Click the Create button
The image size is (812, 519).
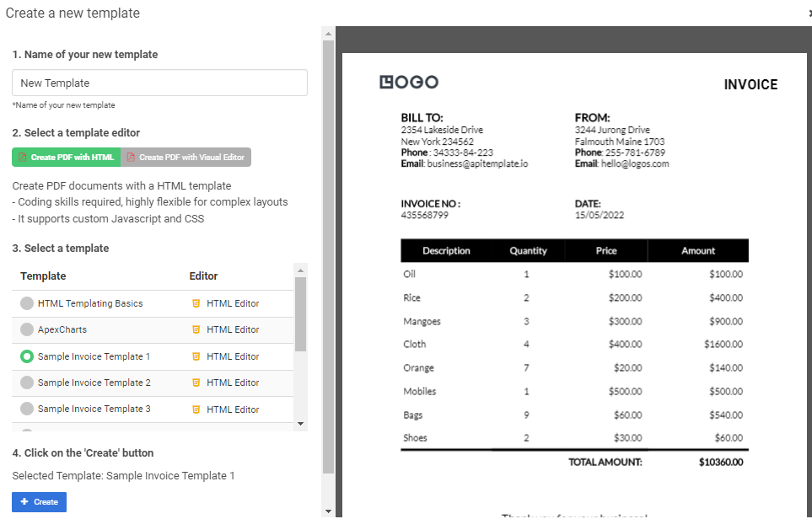pos(39,502)
